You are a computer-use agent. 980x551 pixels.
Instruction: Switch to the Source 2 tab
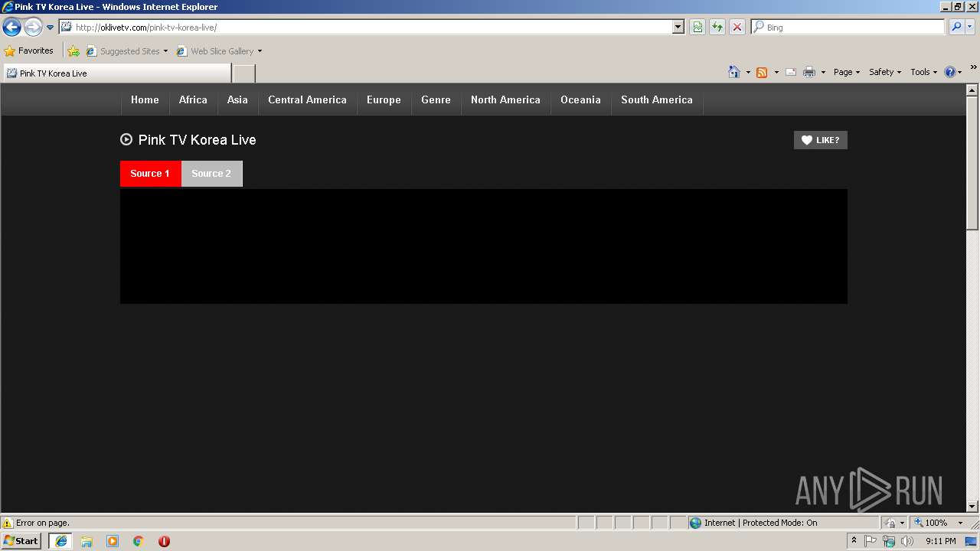point(211,174)
